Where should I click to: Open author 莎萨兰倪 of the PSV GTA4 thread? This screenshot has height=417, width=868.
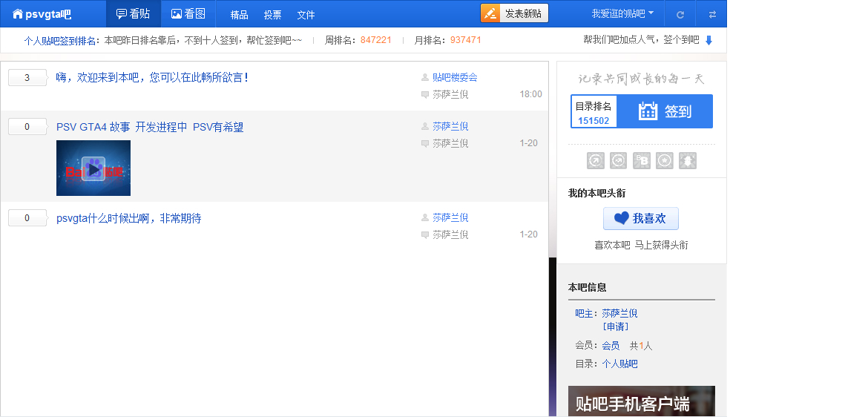(x=450, y=126)
